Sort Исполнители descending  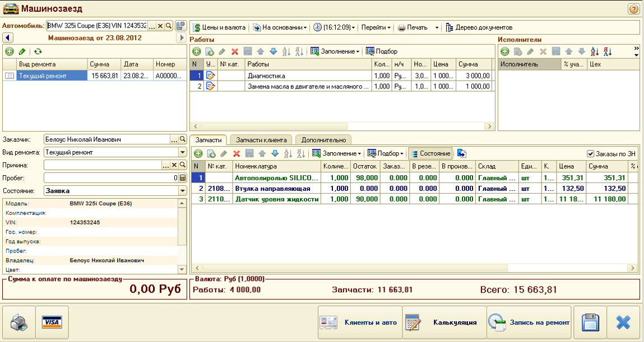click(608, 51)
